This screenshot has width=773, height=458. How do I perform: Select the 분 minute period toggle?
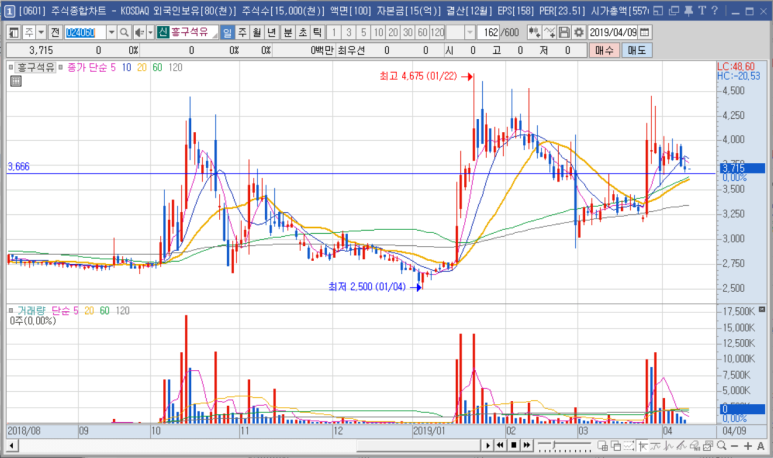click(x=288, y=33)
